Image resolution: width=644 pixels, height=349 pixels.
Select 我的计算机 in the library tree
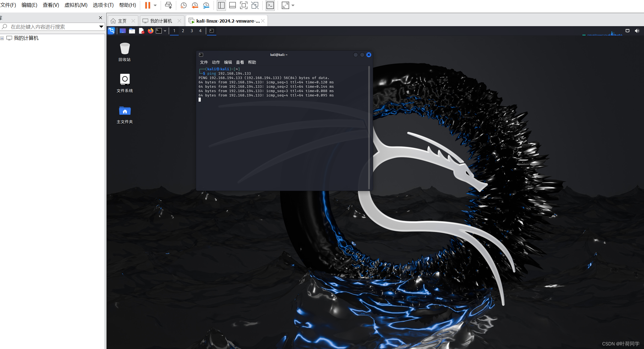26,38
